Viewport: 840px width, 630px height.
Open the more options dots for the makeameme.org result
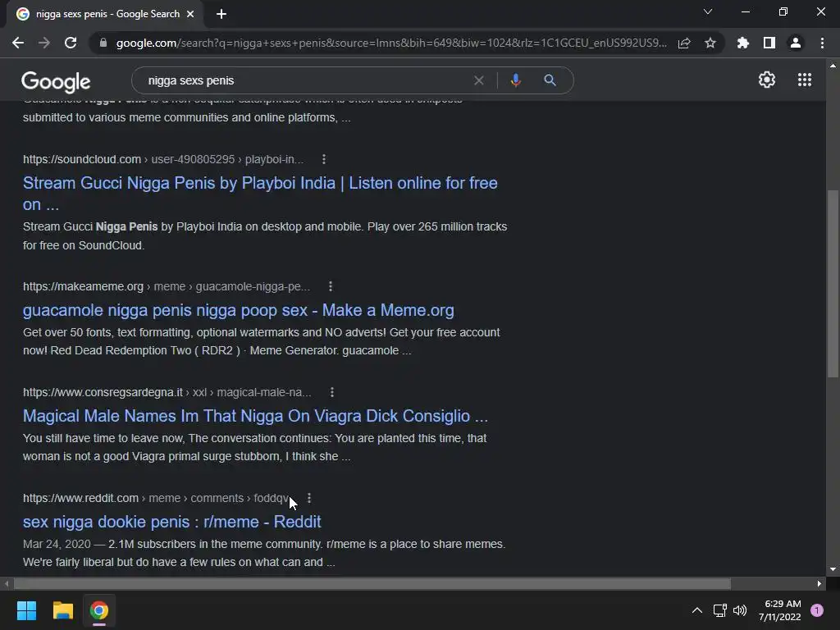[331, 286]
